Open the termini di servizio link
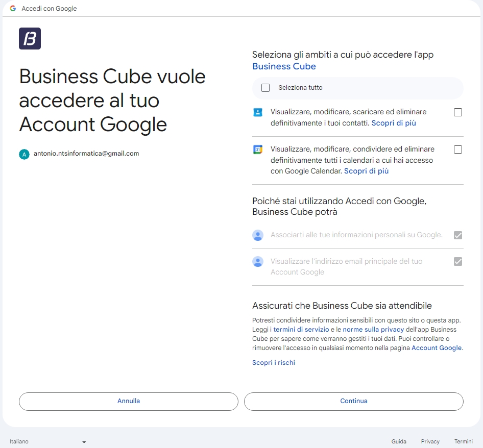 301,330
